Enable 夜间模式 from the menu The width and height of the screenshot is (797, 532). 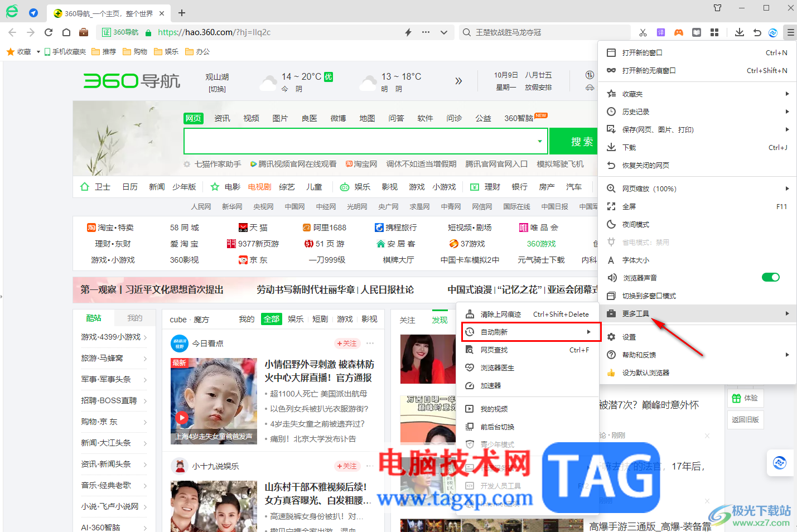697,224
